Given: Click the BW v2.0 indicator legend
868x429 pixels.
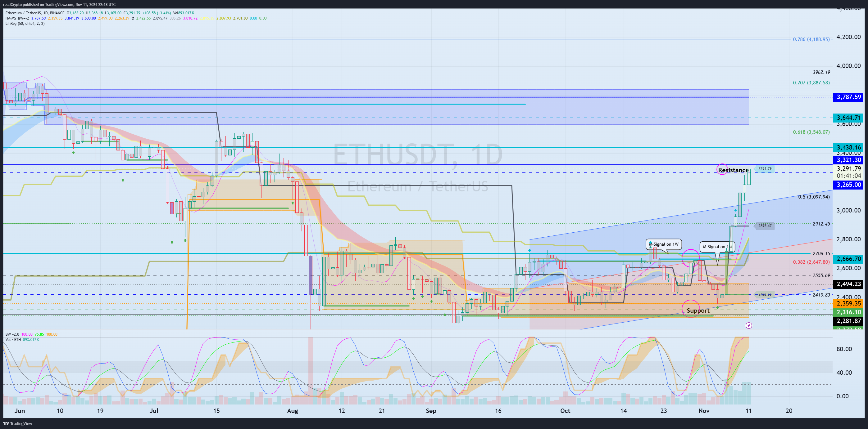Looking at the screenshot, I should pyautogui.click(x=12, y=334).
